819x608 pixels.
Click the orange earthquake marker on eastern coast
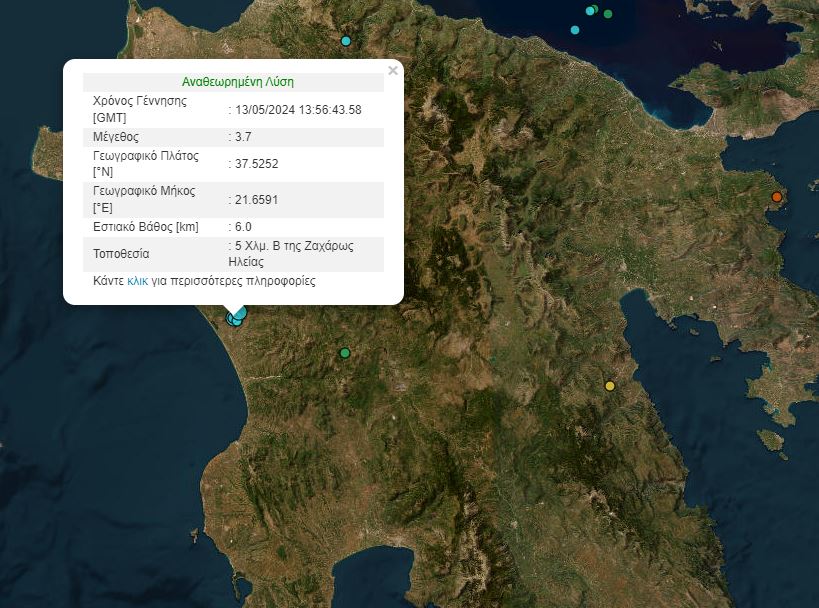(777, 197)
